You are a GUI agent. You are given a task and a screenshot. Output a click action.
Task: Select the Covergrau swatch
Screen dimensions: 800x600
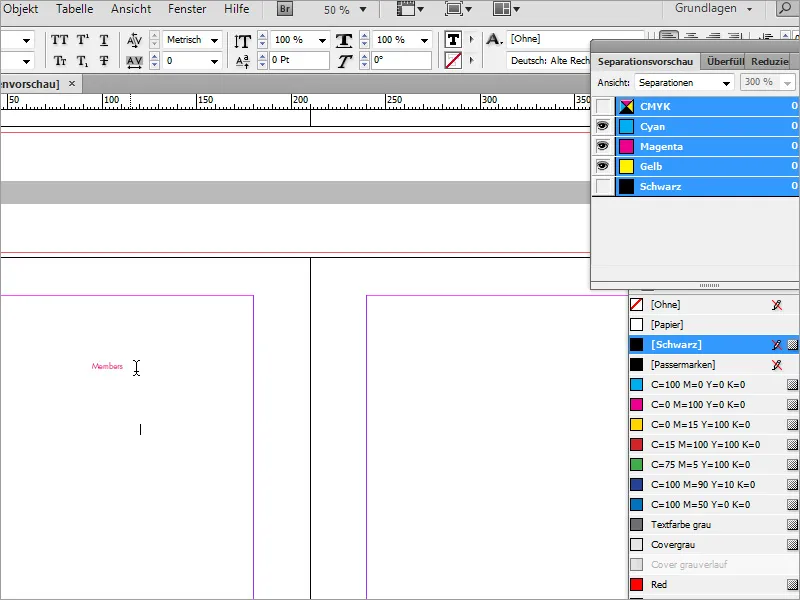[x=713, y=544]
